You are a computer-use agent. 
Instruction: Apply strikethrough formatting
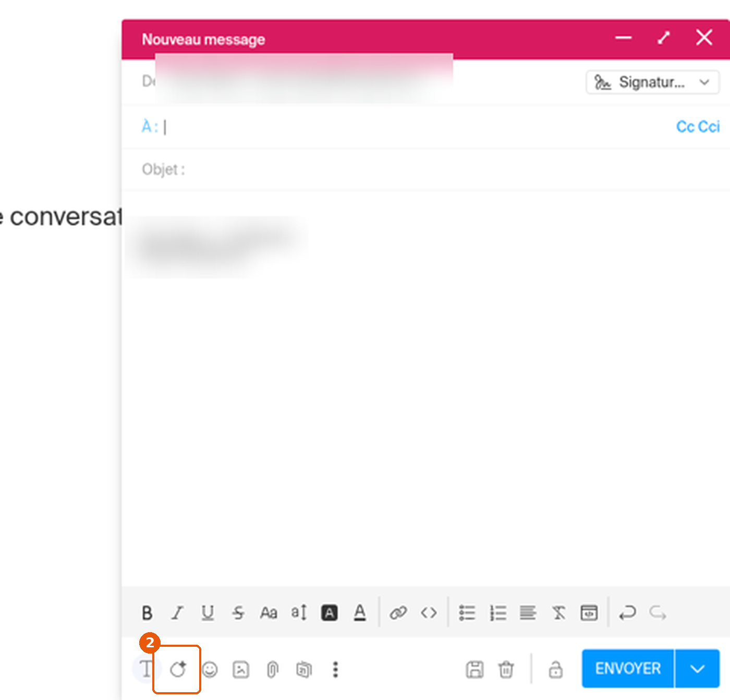pos(238,613)
